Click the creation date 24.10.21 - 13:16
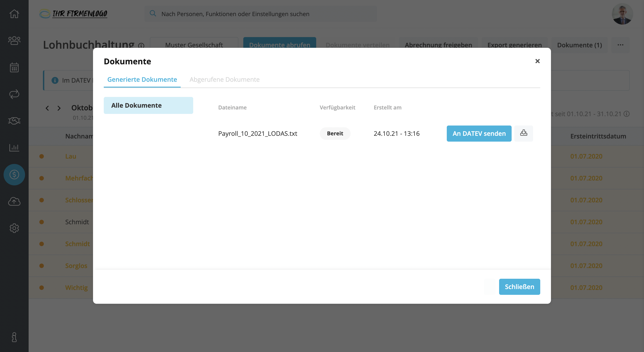The height and width of the screenshot is (352, 644). 396,133
